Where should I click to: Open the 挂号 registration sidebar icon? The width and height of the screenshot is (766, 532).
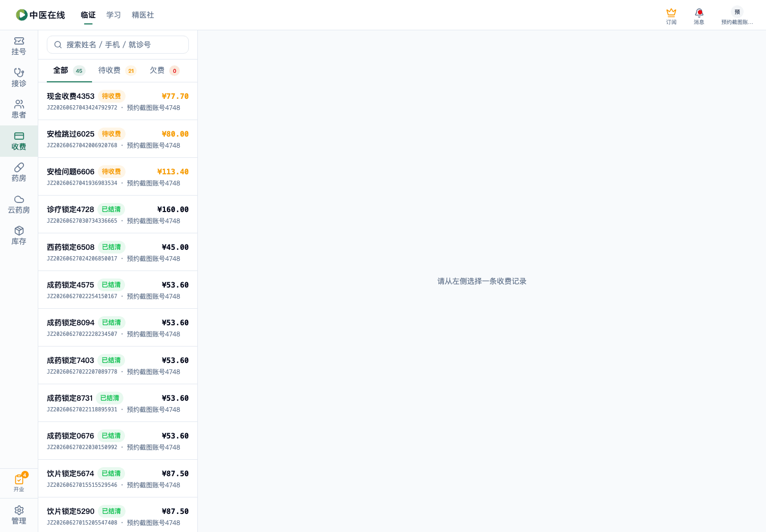(19, 41)
